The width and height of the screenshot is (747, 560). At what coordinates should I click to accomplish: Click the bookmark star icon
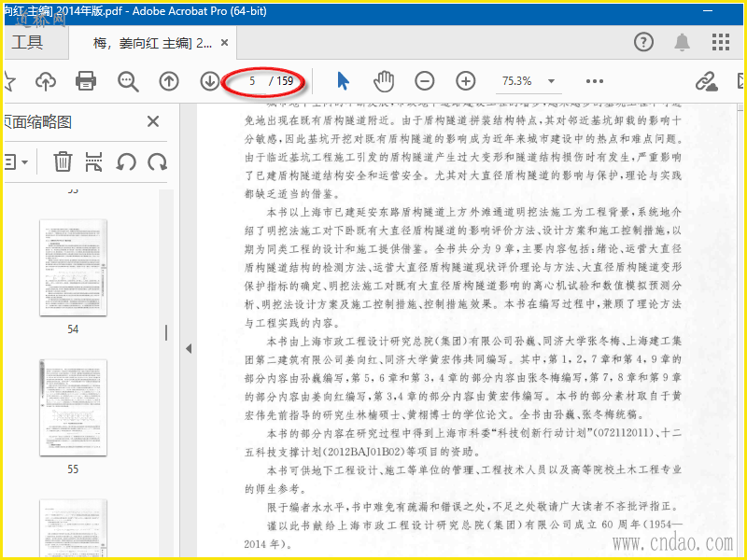(x=8, y=81)
